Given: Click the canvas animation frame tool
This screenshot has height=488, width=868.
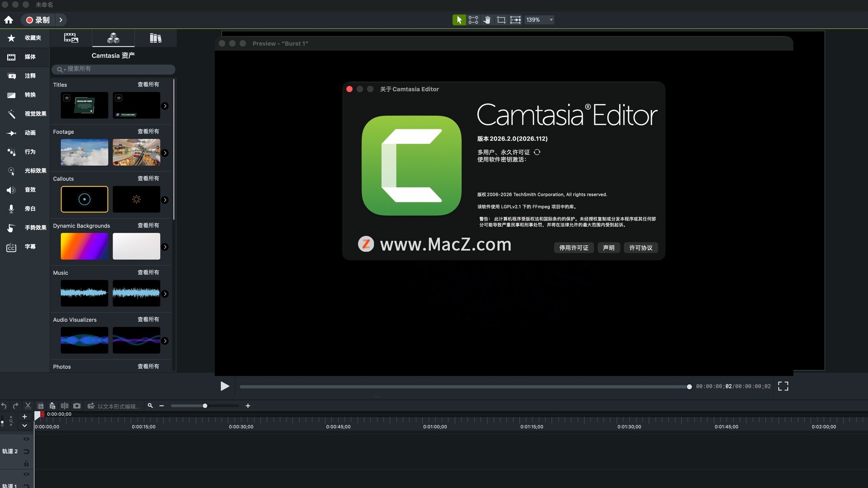Looking at the screenshot, I should click(515, 20).
